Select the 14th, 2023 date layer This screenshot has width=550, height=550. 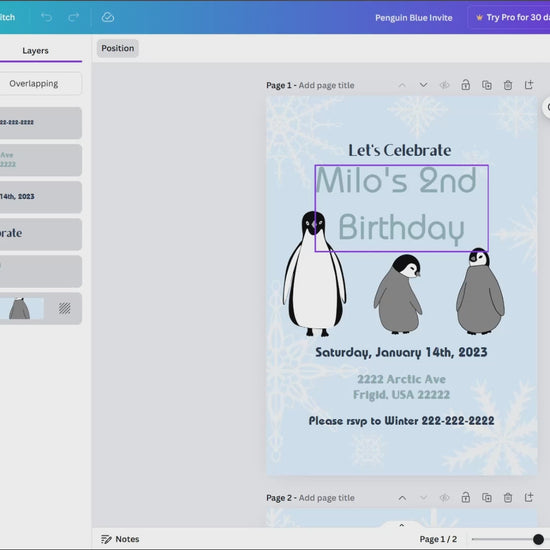41,197
